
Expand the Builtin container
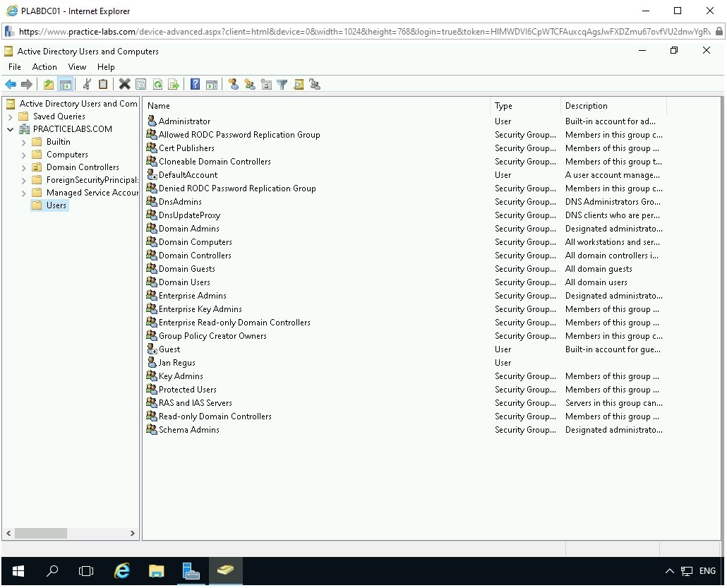point(24,143)
